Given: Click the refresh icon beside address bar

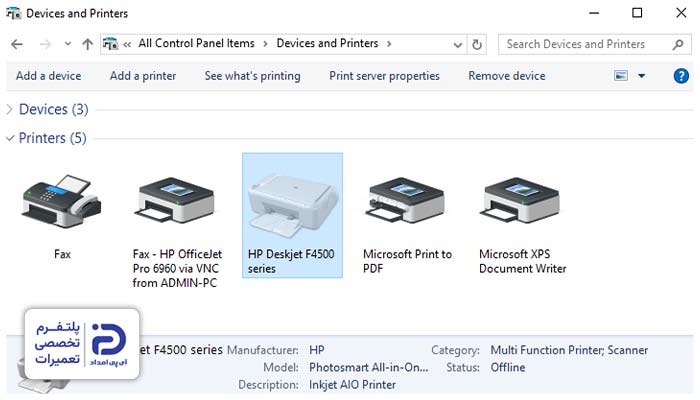Looking at the screenshot, I should 477,44.
